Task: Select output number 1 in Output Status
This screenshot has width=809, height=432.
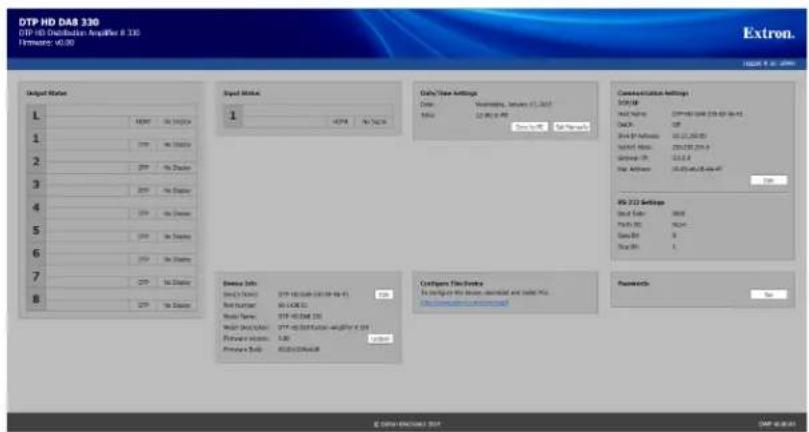Action: [x=36, y=139]
